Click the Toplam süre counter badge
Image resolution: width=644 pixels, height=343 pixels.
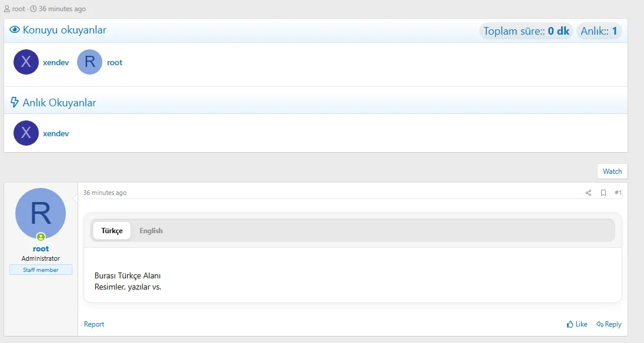[x=526, y=31]
